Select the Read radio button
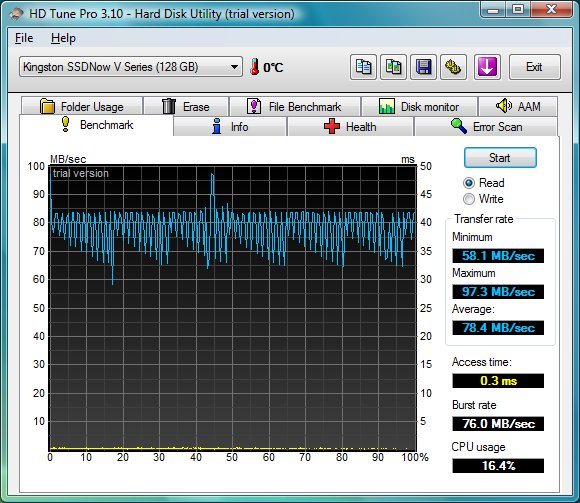 [x=469, y=183]
